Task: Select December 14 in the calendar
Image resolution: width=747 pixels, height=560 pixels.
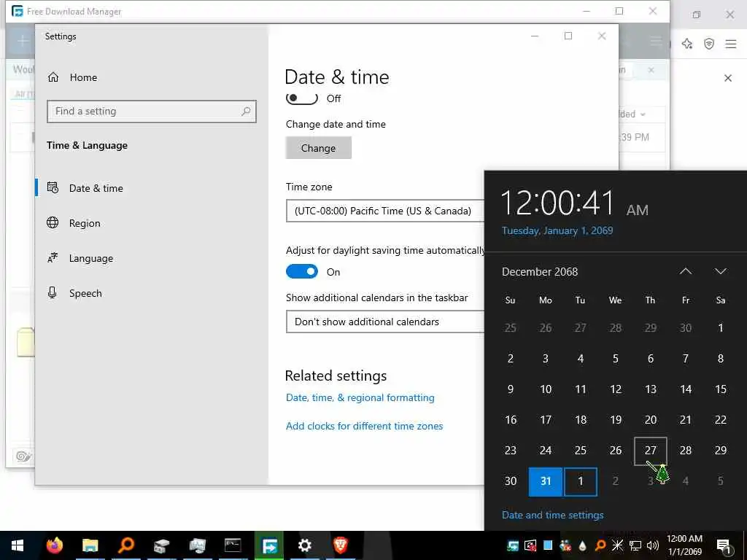Action: (686, 389)
